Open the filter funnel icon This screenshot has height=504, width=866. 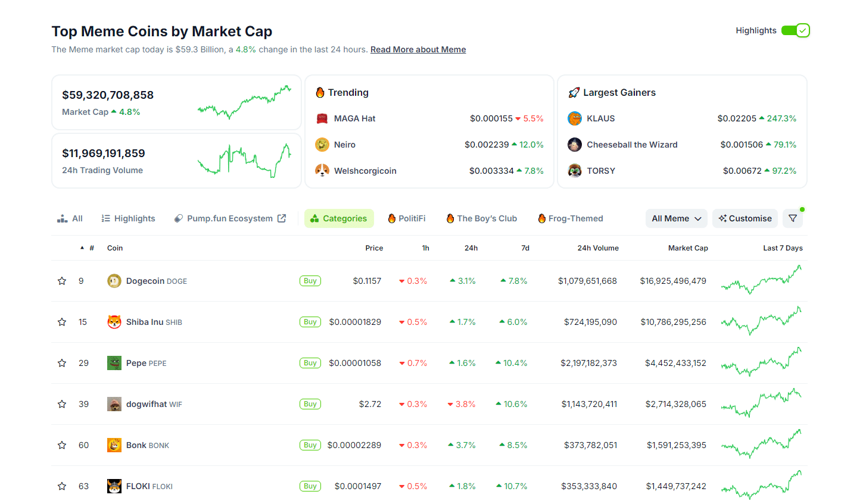[793, 218]
